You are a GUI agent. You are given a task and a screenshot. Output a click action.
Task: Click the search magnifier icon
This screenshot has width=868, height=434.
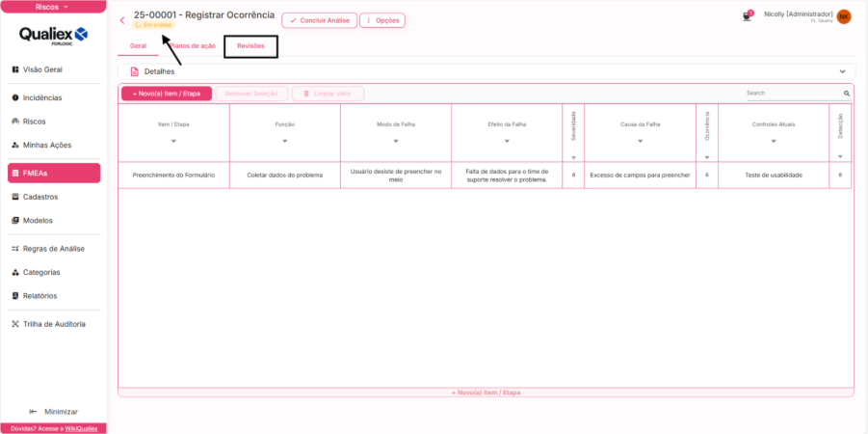point(847,94)
